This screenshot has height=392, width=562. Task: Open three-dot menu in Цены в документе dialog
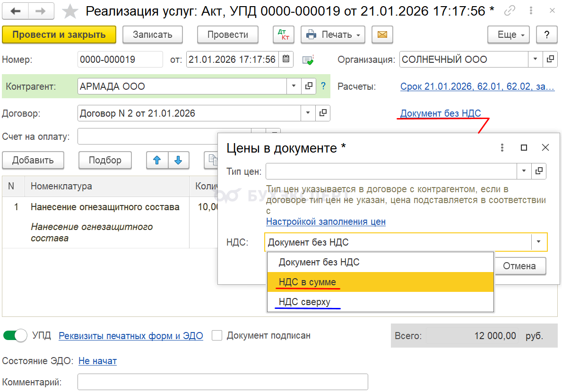point(502,147)
